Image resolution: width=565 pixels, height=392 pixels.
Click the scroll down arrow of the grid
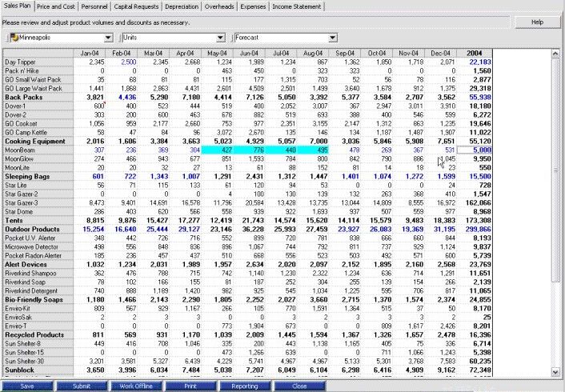(555, 372)
